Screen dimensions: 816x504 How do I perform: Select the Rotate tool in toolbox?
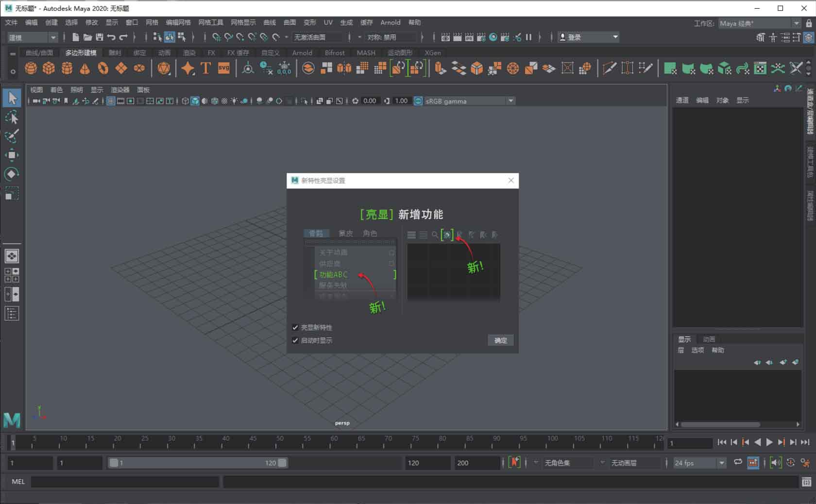[x=12, y=174]
